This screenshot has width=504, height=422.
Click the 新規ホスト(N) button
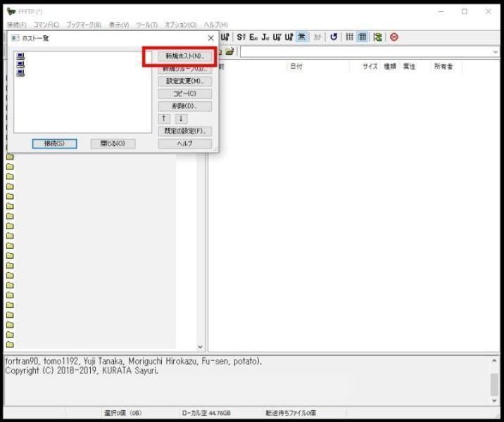tap(185, 56)
